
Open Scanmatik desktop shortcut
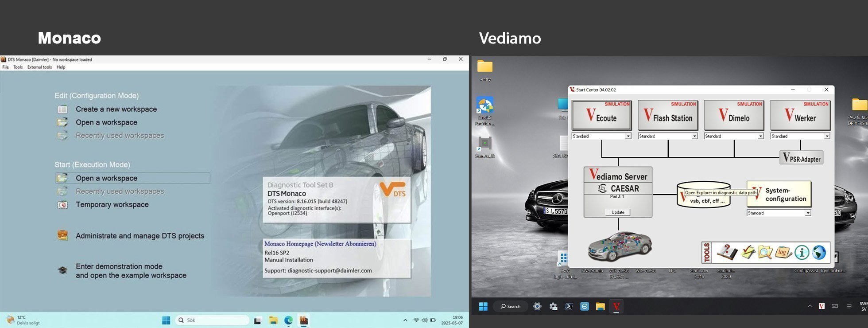pyautogui.click(x=485, y=147)
